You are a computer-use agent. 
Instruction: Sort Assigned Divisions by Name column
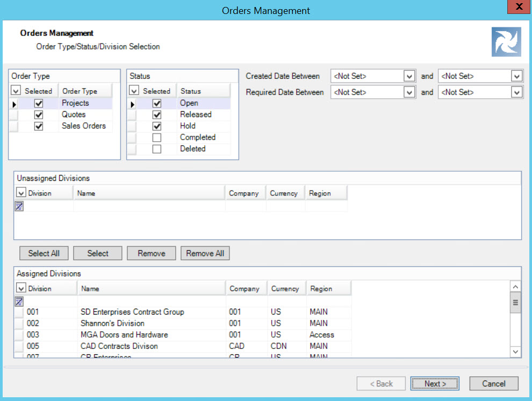click(152, 288)
